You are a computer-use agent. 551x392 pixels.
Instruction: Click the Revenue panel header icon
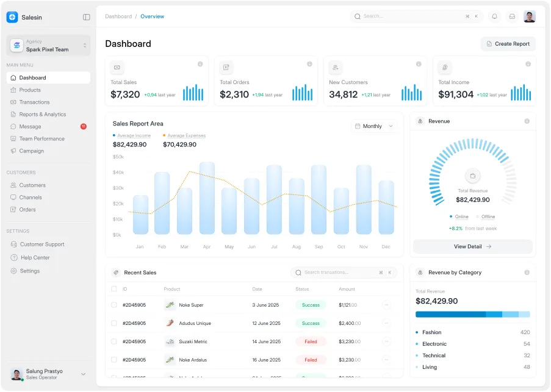click(420, 121)
